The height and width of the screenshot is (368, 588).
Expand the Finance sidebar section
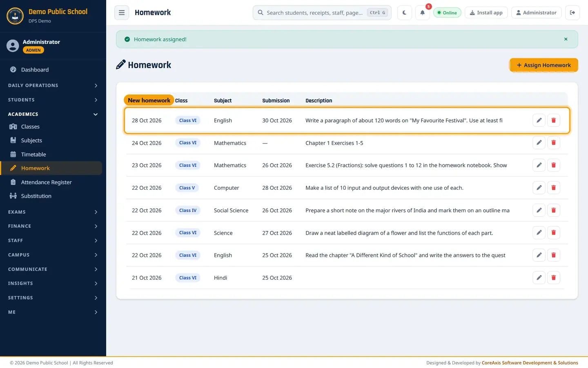click(x=53, y=226)
